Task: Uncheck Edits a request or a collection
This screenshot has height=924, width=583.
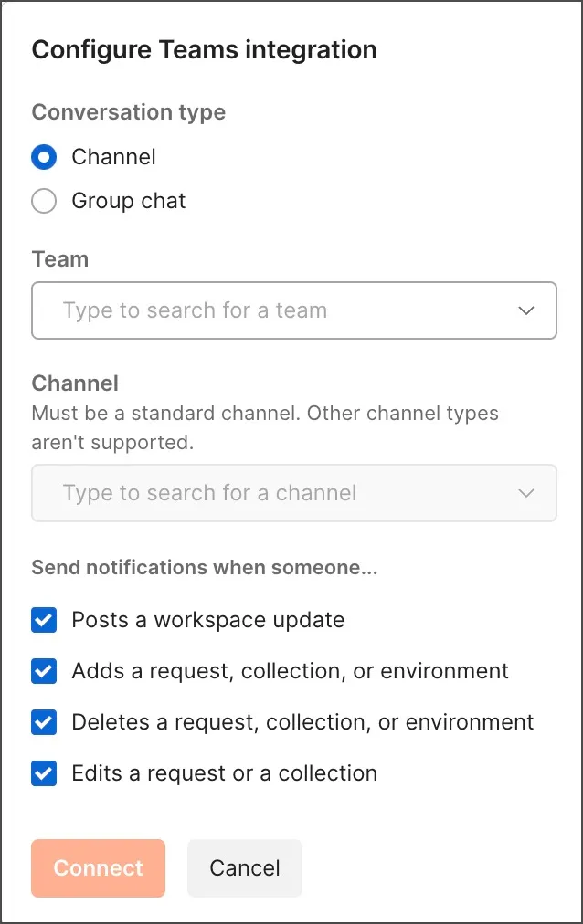Action: [44, 773]
